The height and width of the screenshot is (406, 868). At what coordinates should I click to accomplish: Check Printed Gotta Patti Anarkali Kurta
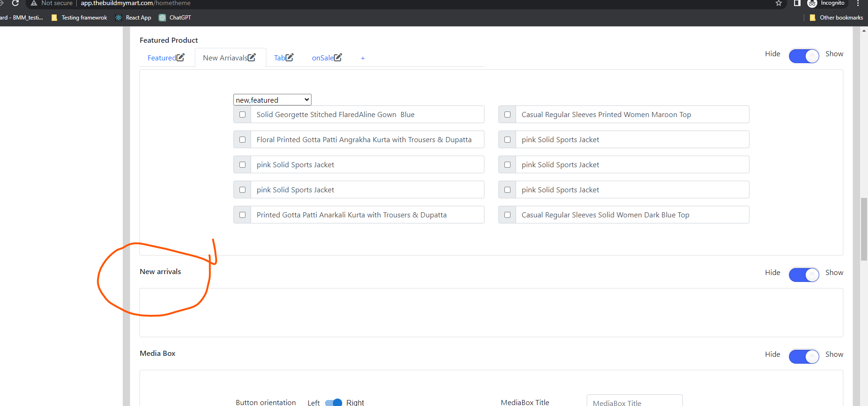[242, 215]
